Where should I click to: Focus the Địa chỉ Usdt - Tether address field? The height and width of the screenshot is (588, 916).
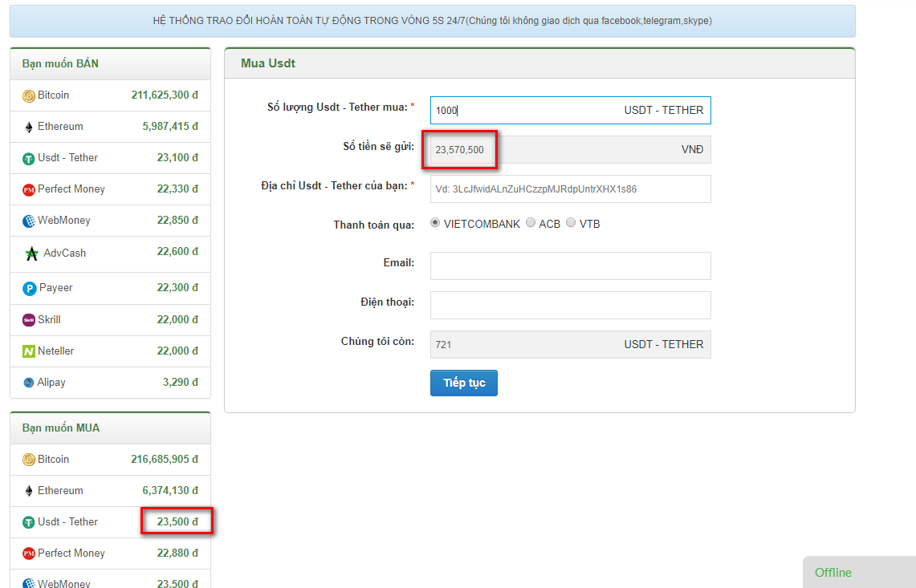point(570,189)
